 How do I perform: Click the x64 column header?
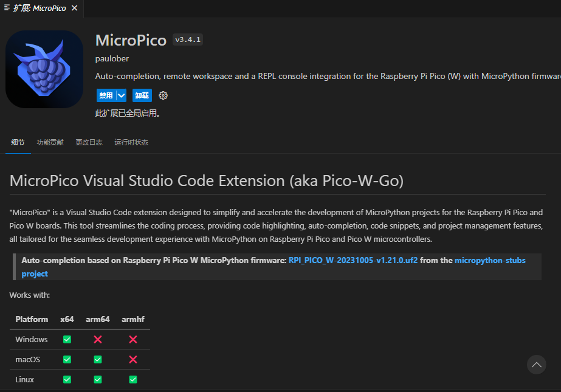click(x=67, y=320)
